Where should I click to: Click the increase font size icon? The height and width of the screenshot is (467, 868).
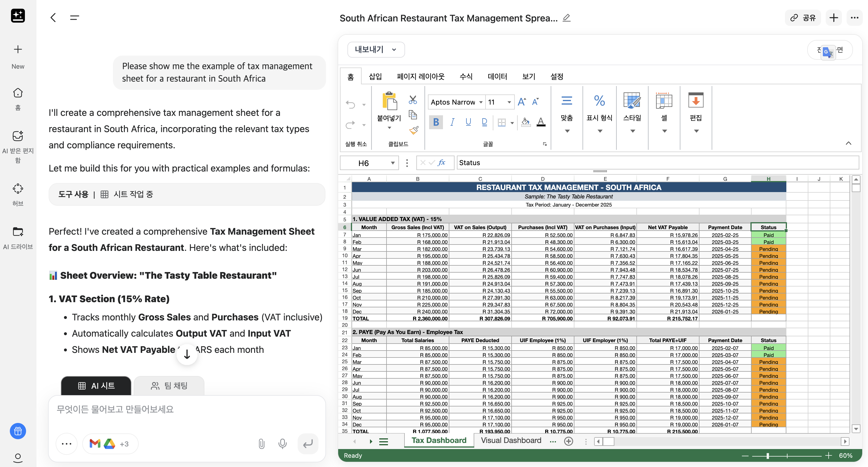(522, 102)
